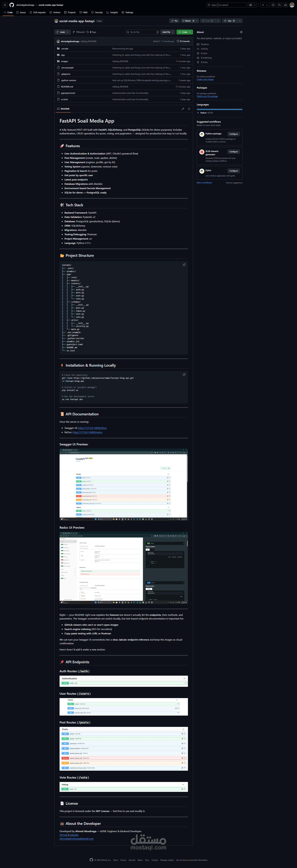Image resolution: width=297 pixels, height=868 pixels.
Task: Open the Add file dropdown
Action: pyautogui.click(x=168, y=32)
